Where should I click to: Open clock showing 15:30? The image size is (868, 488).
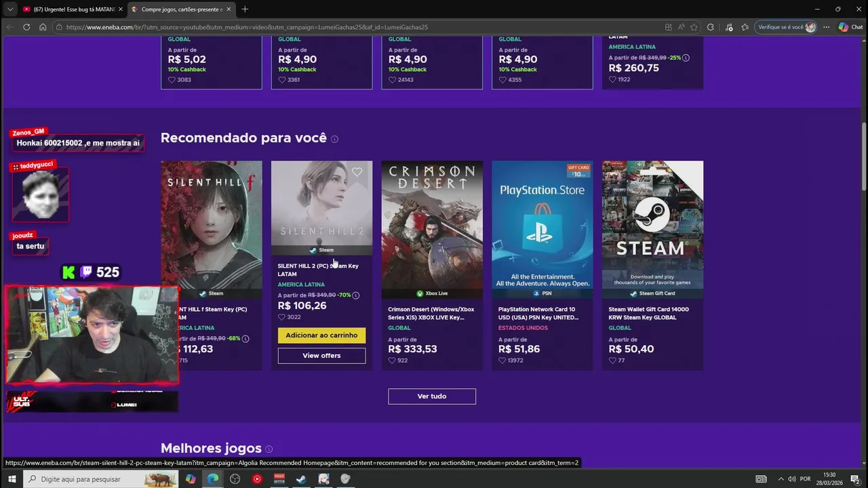[830, 479]
